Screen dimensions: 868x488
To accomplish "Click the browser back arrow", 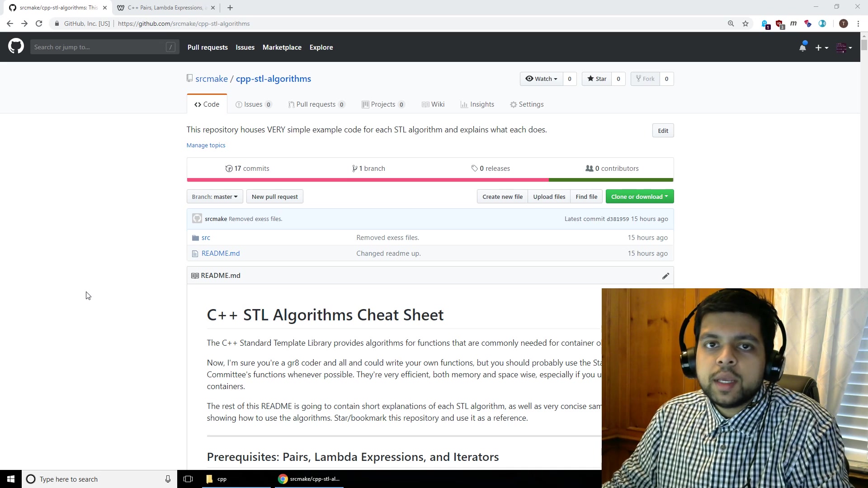I will pyautogui.click(x=10, y=23).
